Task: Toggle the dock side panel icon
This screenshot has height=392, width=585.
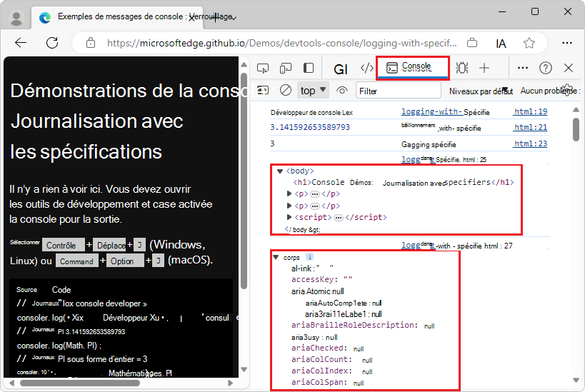Action: (308, 68)
